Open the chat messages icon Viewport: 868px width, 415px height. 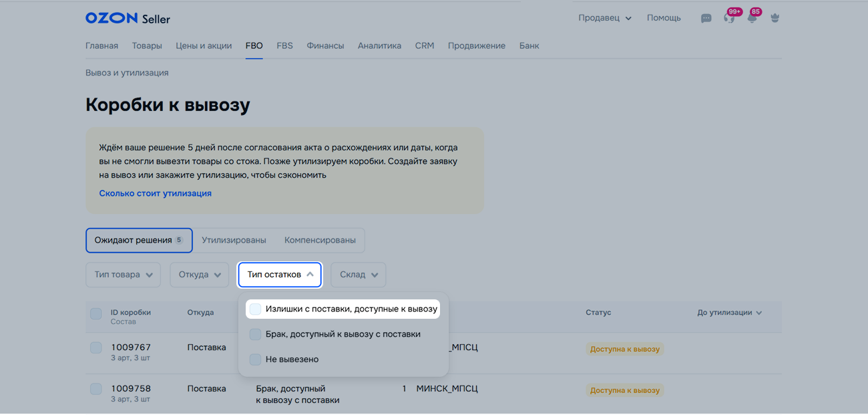click(x=706, y=19)
